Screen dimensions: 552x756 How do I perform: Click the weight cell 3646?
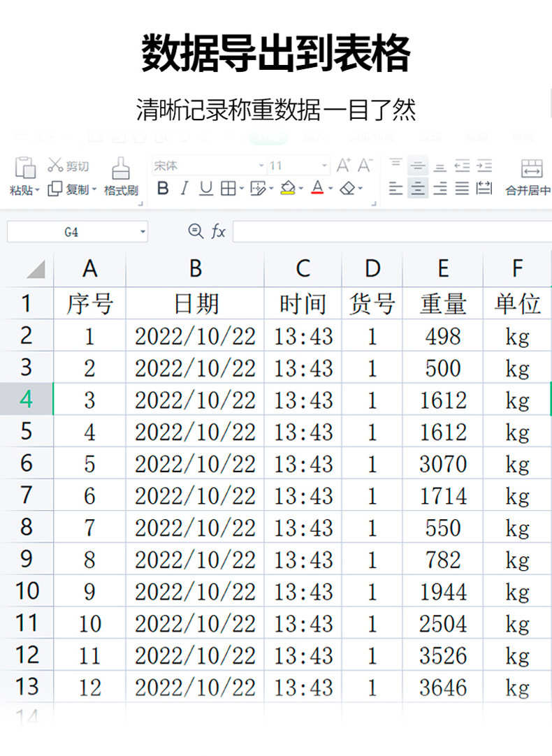click(x=443, y=687)
